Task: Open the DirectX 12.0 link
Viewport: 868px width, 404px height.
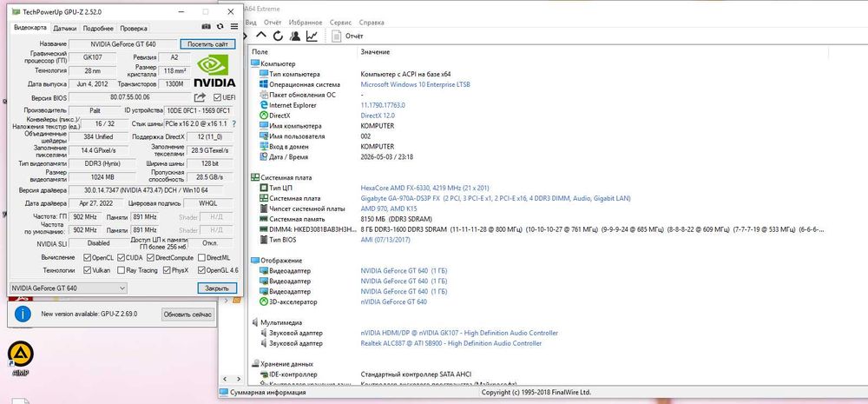Action: (378, 116)
